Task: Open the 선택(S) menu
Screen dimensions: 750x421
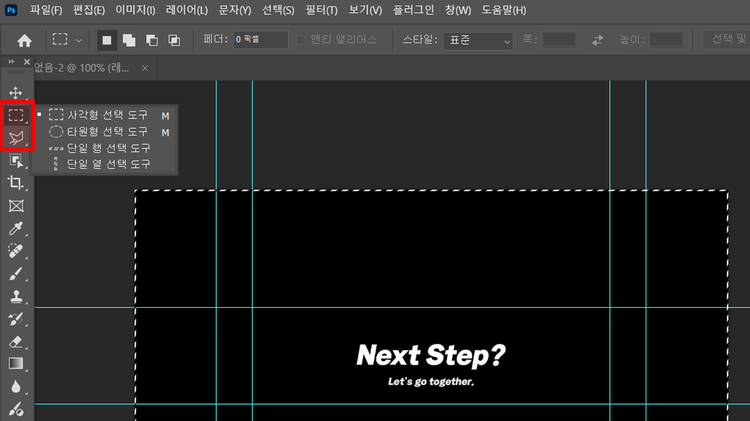Action: (x=278, y=10)
